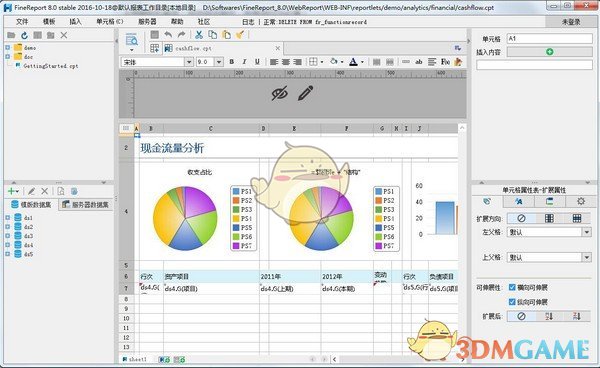Set after-expand sort to ascending

click(x=549, y=316)
